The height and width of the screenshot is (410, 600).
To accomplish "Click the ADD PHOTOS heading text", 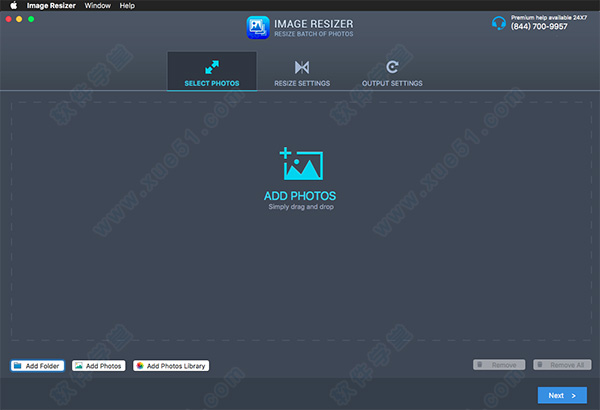I will click(x=300, y=196).
